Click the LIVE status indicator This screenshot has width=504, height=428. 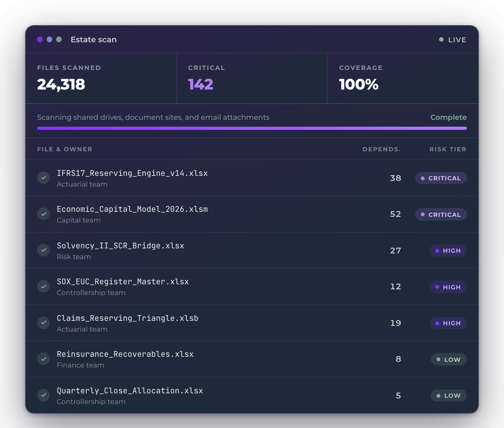pos(453,40)
